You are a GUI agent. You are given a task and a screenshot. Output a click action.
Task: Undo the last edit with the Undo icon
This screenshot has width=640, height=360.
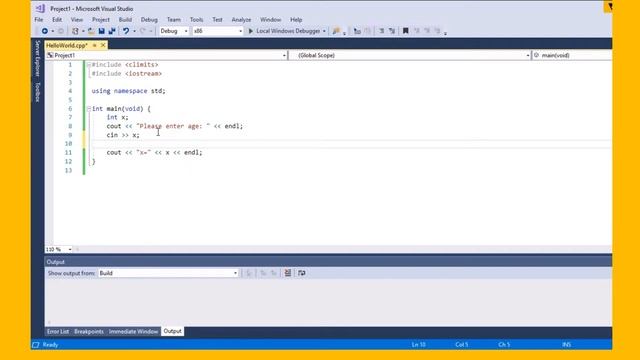pos(126,31)
